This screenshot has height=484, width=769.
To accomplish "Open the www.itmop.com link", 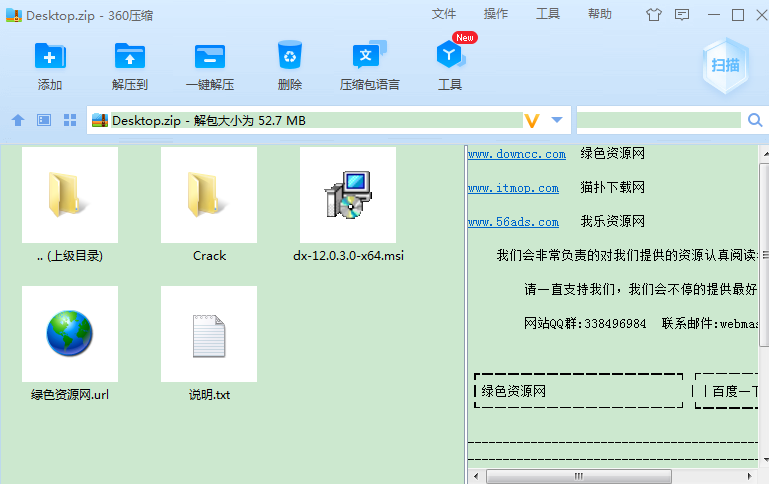I will click(513, 188).
